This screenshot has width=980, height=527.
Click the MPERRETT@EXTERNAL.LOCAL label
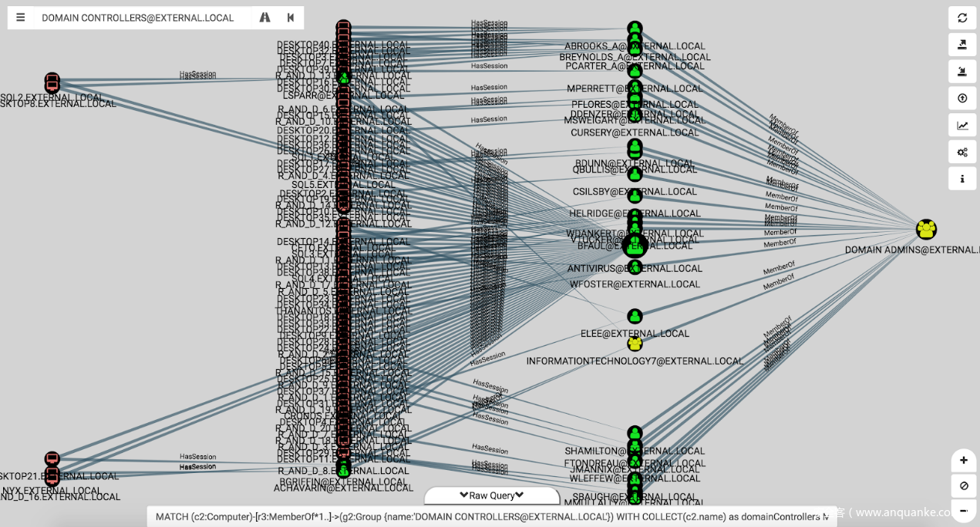pyautogui.click(x=635, y=89)
